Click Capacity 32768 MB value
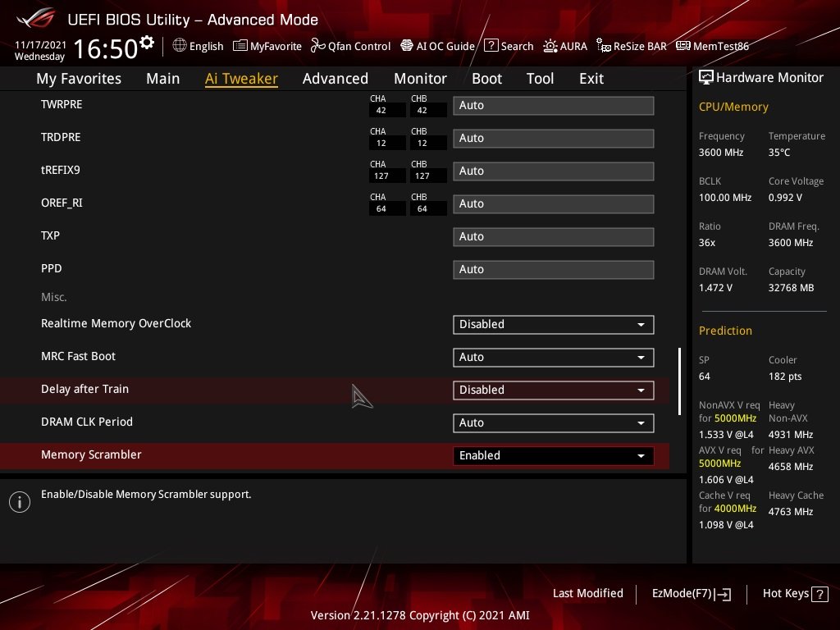Viewport: 840px width, 630px height. point(792,288)
